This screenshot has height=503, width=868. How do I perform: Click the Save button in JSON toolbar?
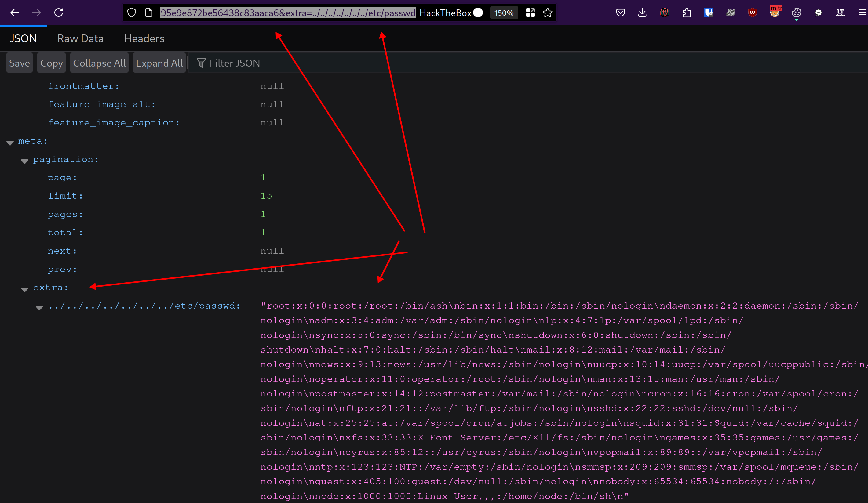click(19, 63)
